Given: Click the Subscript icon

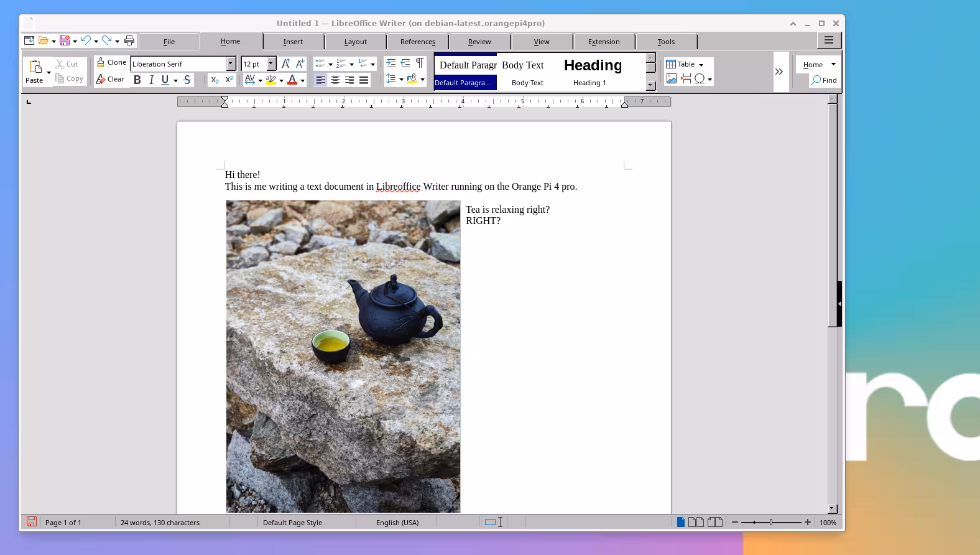Looking at the screenshot, I should click(215, 80).
